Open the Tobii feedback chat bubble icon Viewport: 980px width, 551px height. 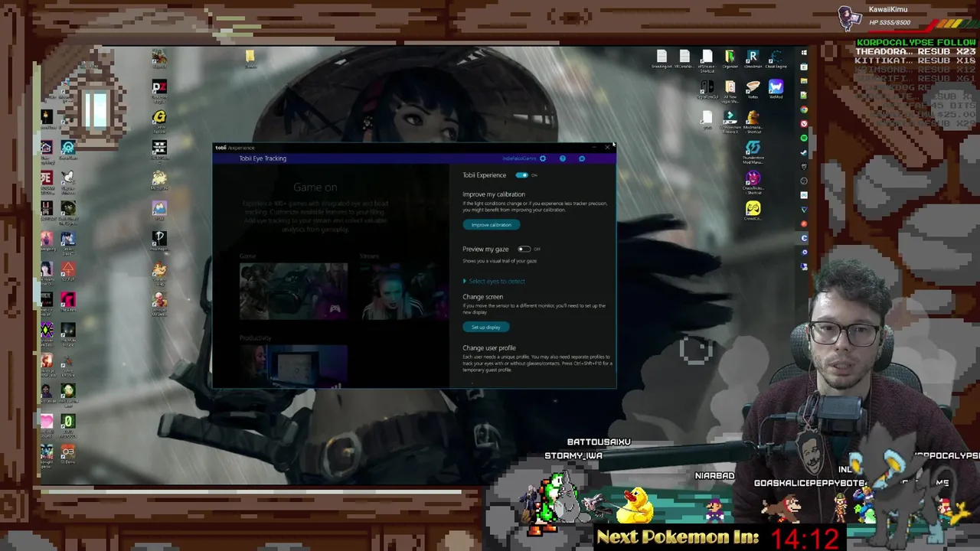coord(582,158)
